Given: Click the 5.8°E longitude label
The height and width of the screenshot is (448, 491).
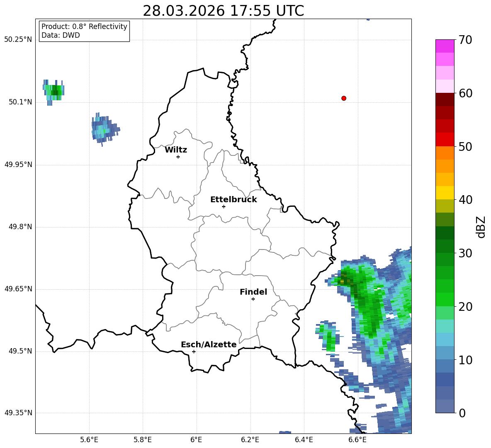Looking at the screenshot, I should point(143,440).
